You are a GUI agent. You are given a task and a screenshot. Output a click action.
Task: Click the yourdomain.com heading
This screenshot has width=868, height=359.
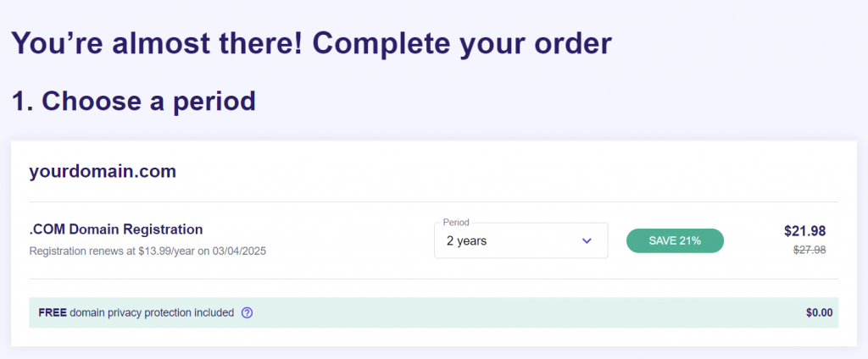[x=103, y=172]
